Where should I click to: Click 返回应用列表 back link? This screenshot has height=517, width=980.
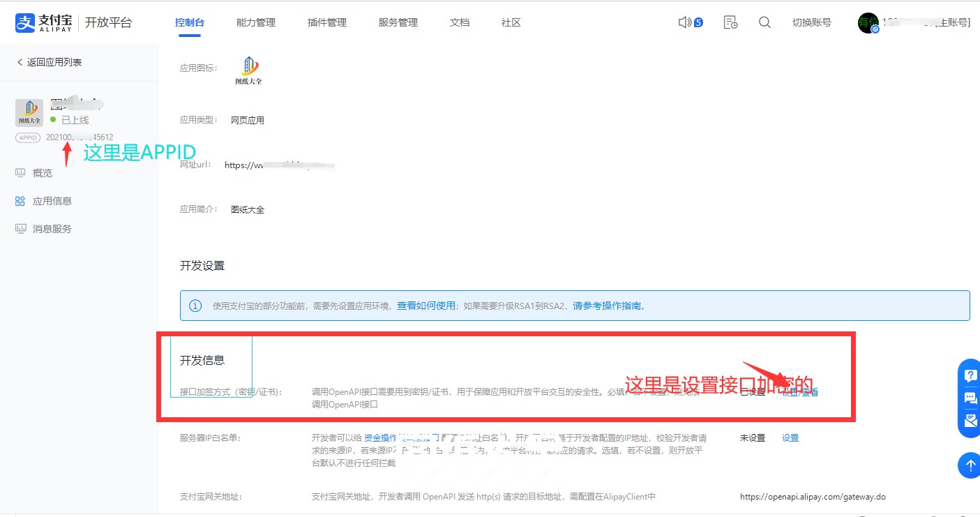coord(49,62)
